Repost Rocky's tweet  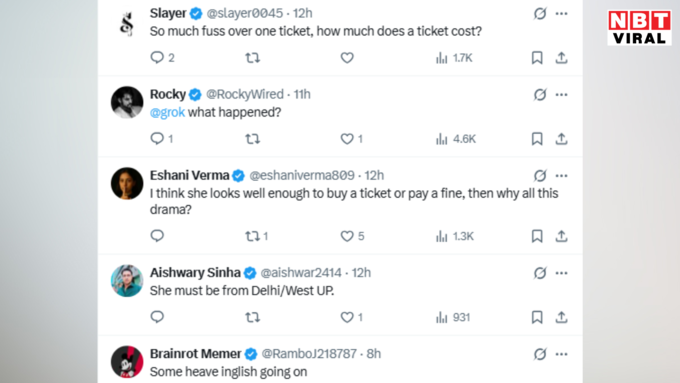pyautogui.click(x=252, y=139)
